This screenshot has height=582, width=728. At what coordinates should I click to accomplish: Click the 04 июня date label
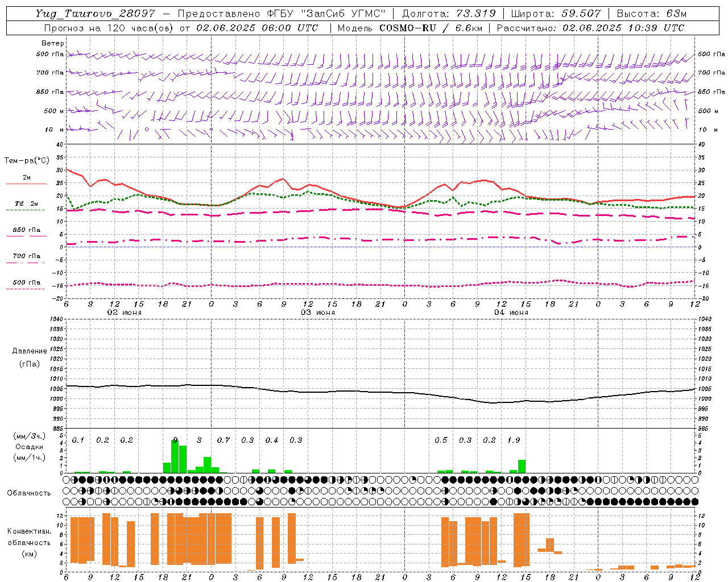coord(511,313)
